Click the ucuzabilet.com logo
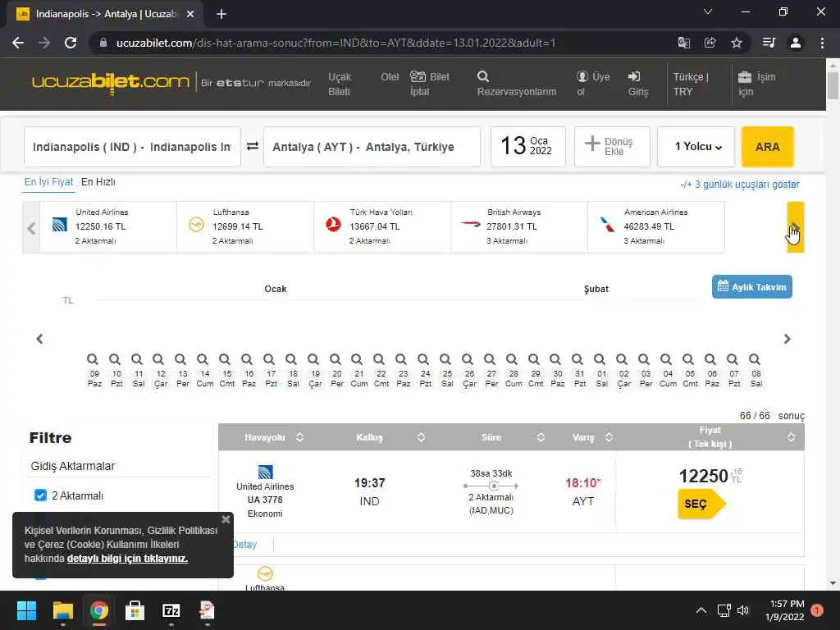Viewport: 840px width, 630px height. (111, 83)
